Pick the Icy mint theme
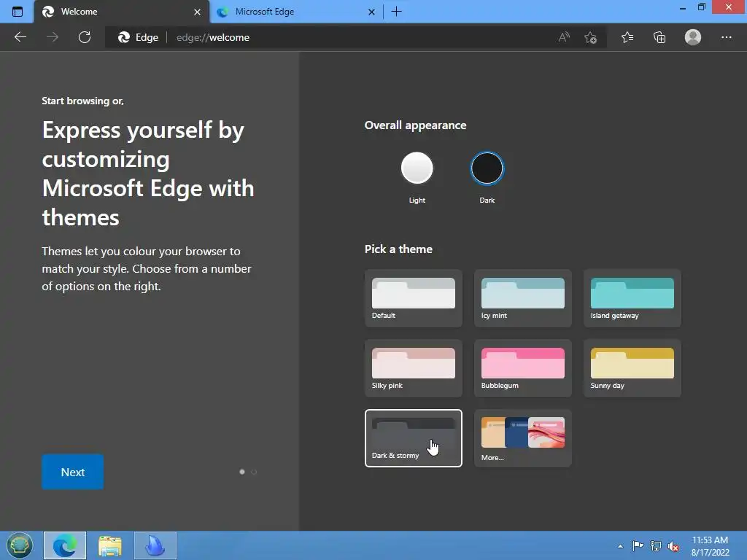Image resolution: width=747 pixels, height=560 pixels. 522,298
